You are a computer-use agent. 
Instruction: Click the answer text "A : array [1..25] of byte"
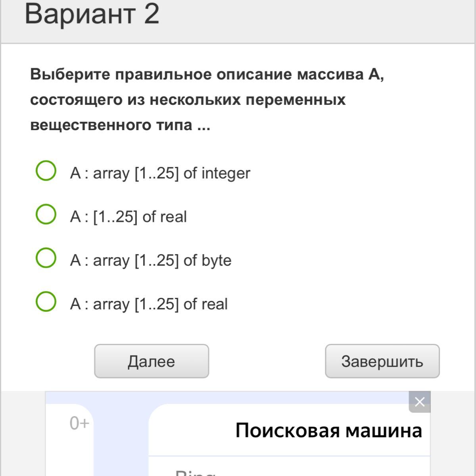click(x=151, y=261)
